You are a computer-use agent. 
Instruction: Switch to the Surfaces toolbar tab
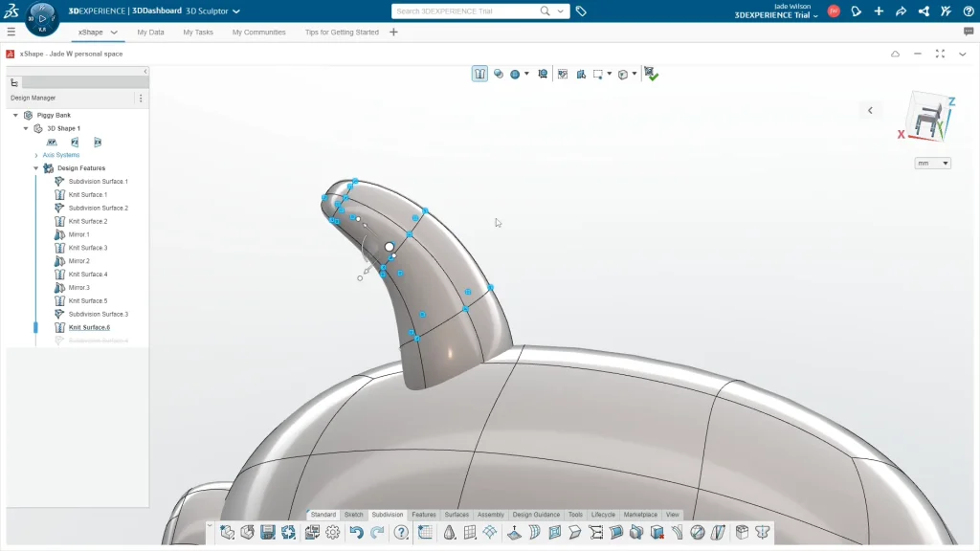pos(457,515)
